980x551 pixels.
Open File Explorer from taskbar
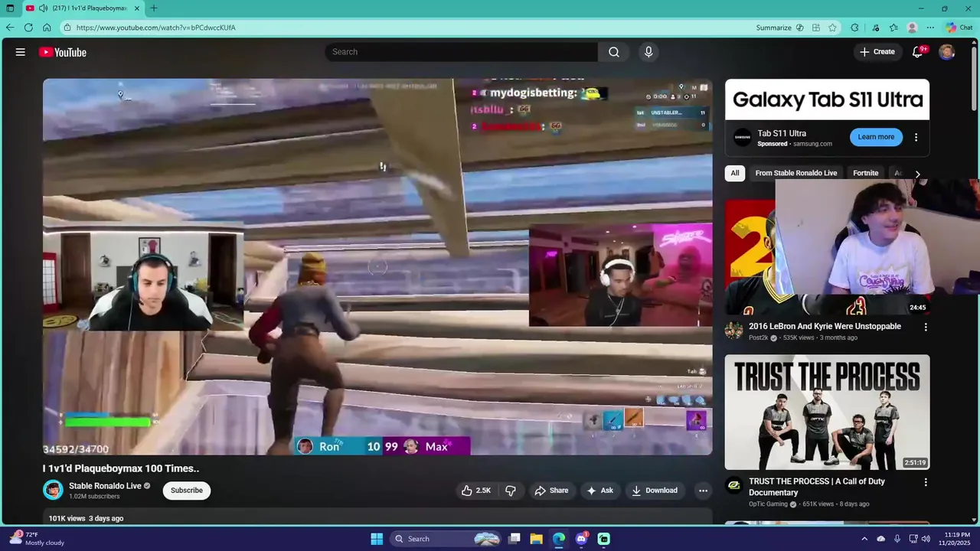(x=537, y=539)
